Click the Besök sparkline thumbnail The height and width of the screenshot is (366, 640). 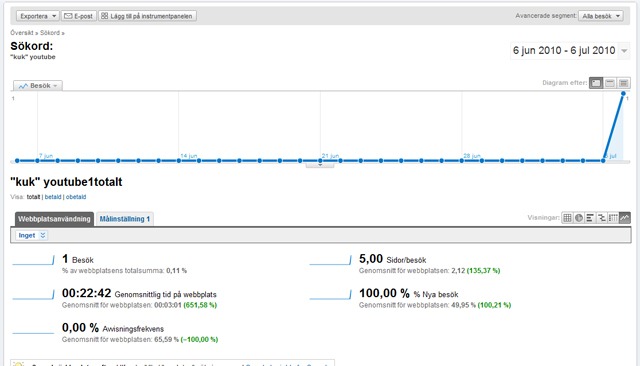coord(33,260)
